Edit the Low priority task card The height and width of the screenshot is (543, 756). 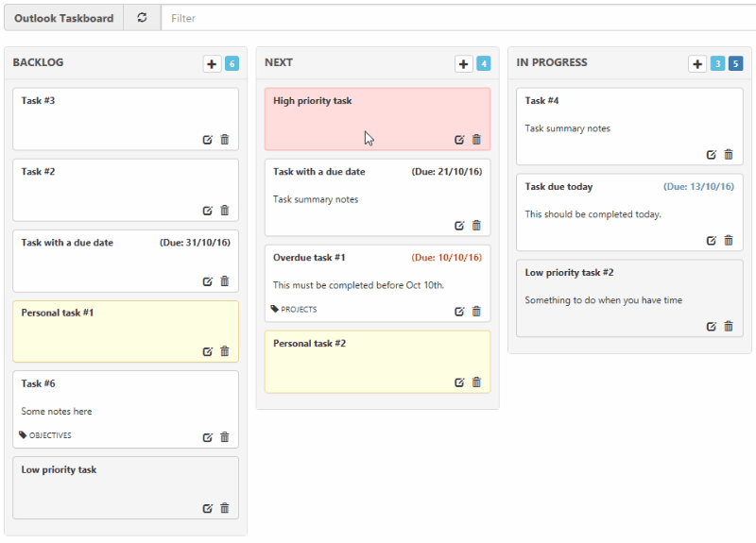pos(207,508)
